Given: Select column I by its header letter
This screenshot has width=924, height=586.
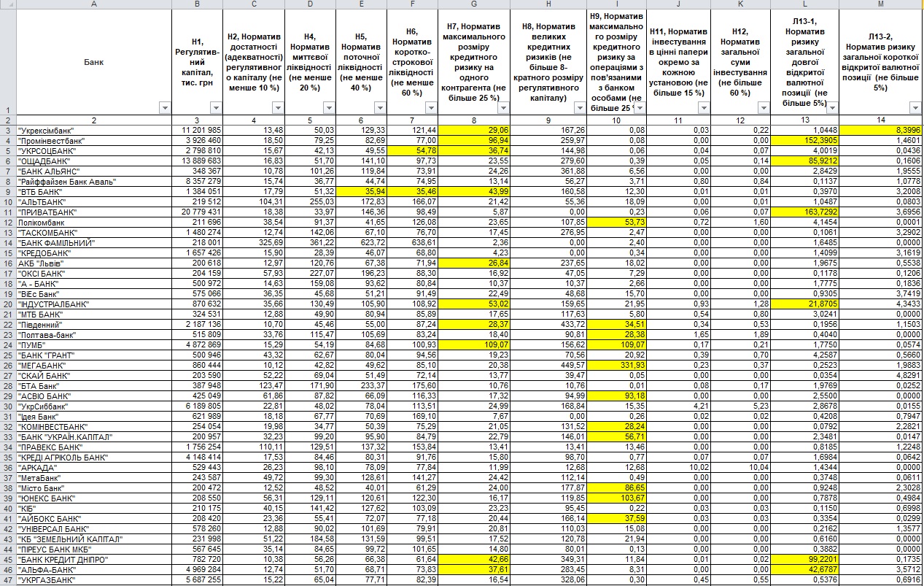Looking at the screenshot, I should coord(616,4).
